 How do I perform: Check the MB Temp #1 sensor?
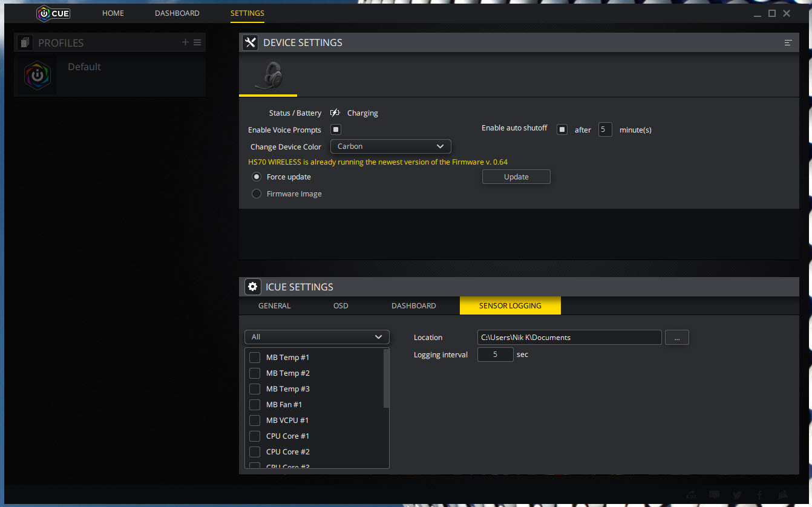pyautogui.click(x=255, y=357)
